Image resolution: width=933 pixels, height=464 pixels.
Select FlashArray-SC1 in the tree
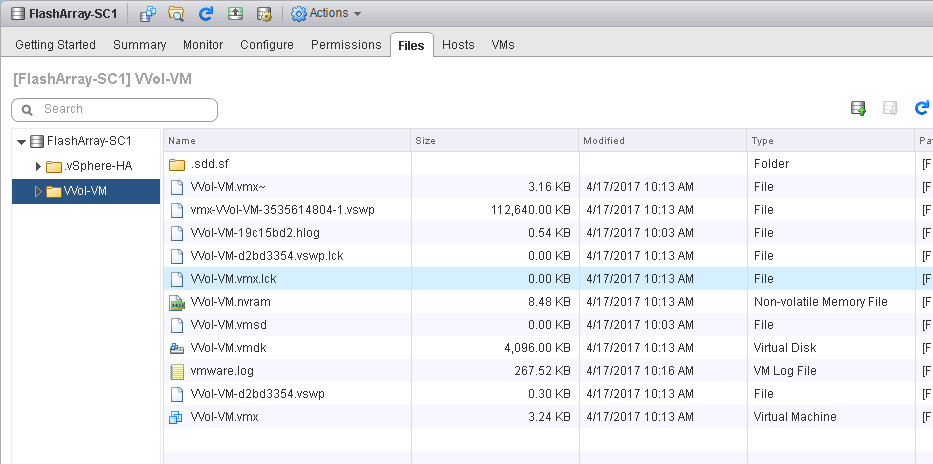click(89, 141)
